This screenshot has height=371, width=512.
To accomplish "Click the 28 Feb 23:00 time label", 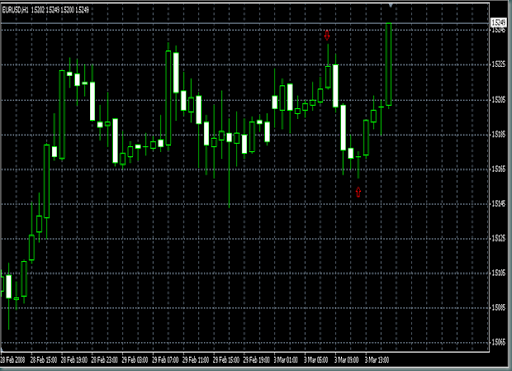I will 104,360.
